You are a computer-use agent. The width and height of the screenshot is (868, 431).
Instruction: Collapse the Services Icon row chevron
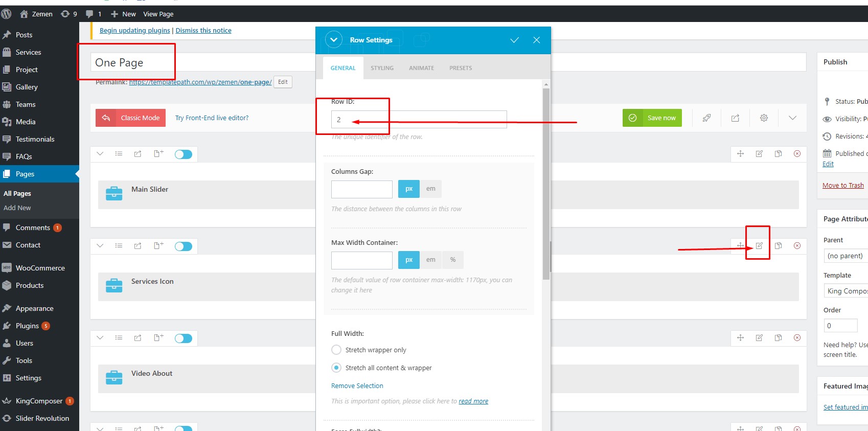click(x=100, y=246)
